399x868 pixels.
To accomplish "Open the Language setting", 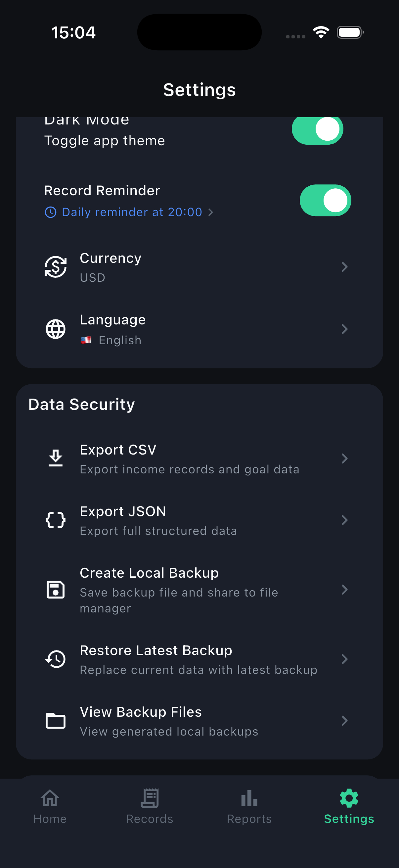I will 199,329.
